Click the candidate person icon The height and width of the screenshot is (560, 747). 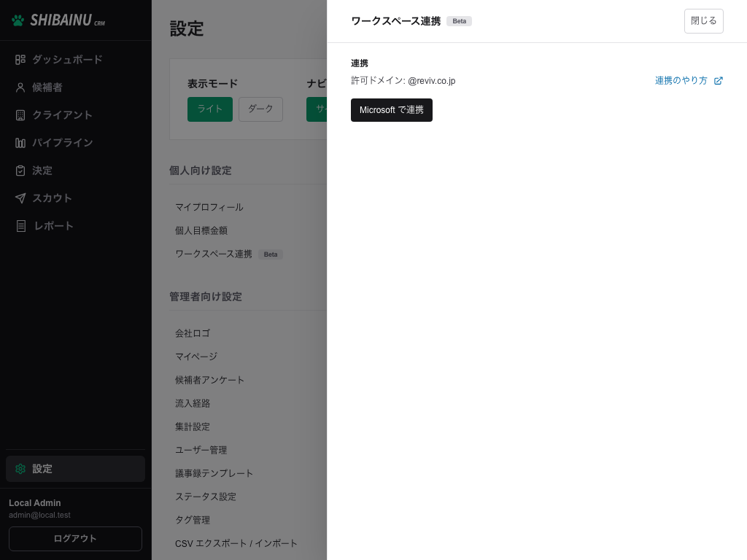(20, 87)
